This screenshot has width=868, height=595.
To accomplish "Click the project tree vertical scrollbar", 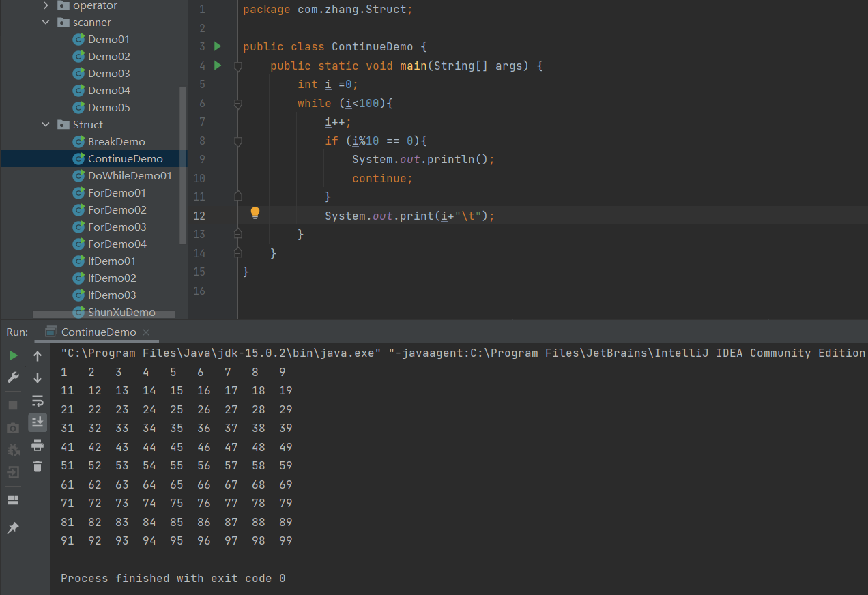I will point(182,165).
